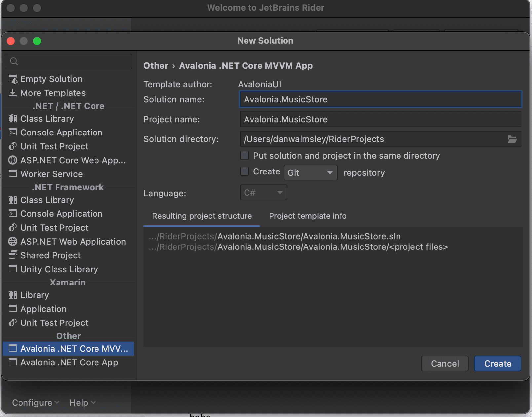
Task: Select the .NET Core Console Application icon
Action: tap(13, 133)
